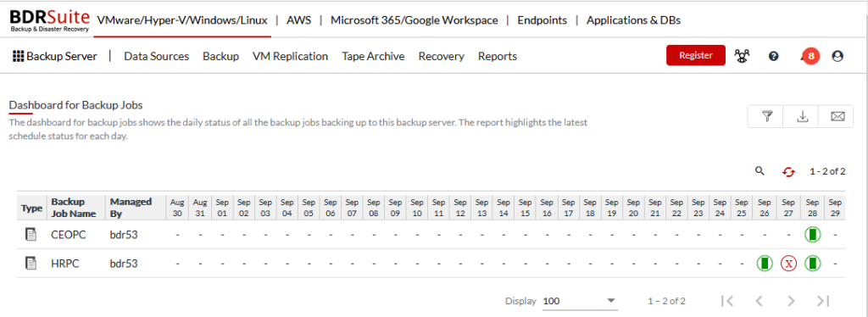Switch to Applications & DBs tab
This screenshot has width=868, height=317.
pyautogui.click(x=633, y=20)
